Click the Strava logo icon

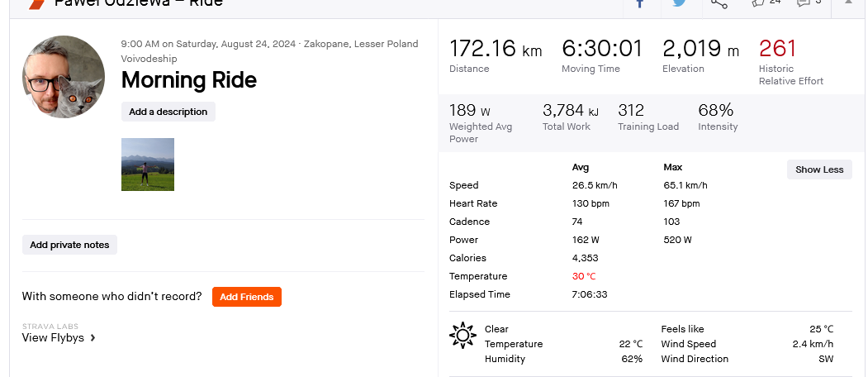tap(36, 3)
